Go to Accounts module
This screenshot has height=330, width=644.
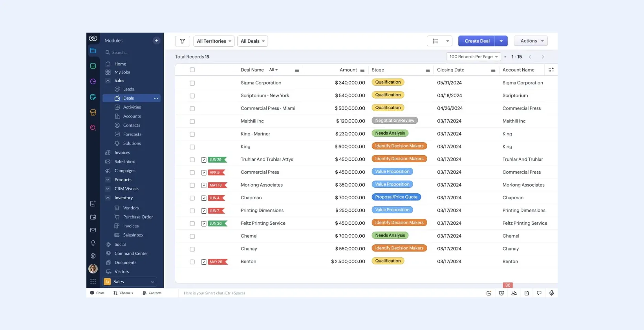tap(132, 116)
